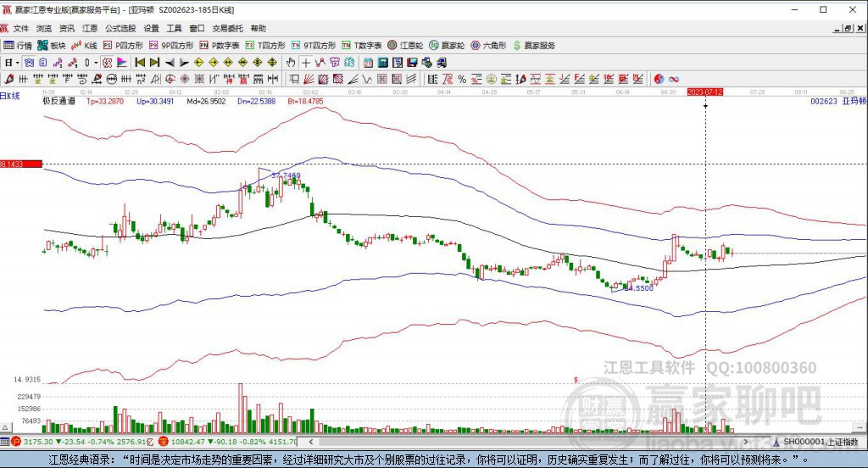Click the infinity symbol icon

(674, 79)
